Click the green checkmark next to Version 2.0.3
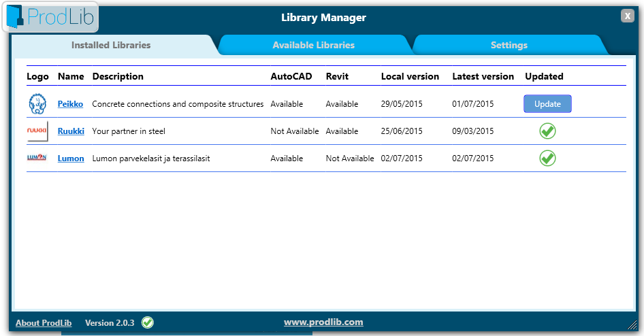The width and height of the screenshot is (644, 336). pyautogui.click(x=148, y=322)
